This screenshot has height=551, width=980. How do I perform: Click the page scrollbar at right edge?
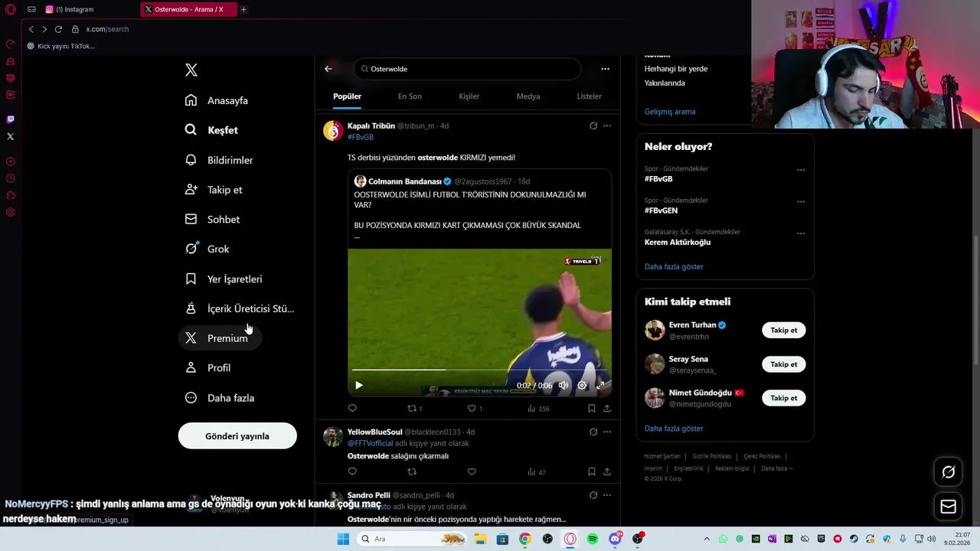[976, 298]
